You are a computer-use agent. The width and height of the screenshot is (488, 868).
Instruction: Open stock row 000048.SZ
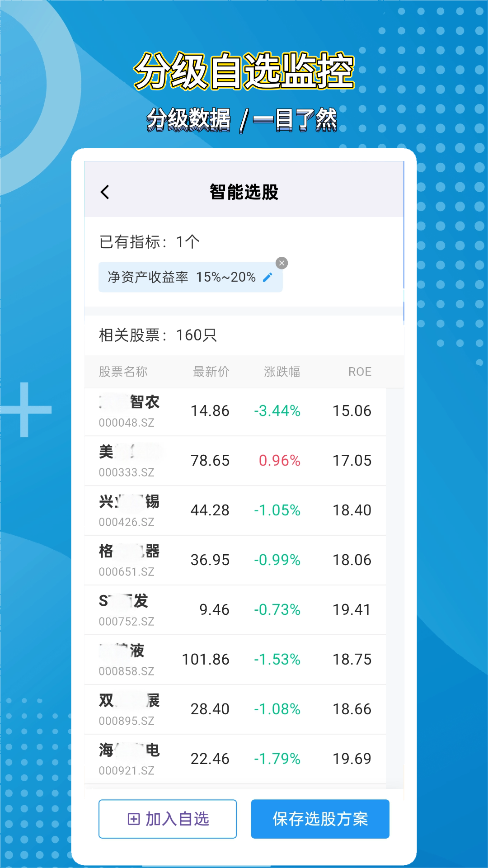click(235, 411)
